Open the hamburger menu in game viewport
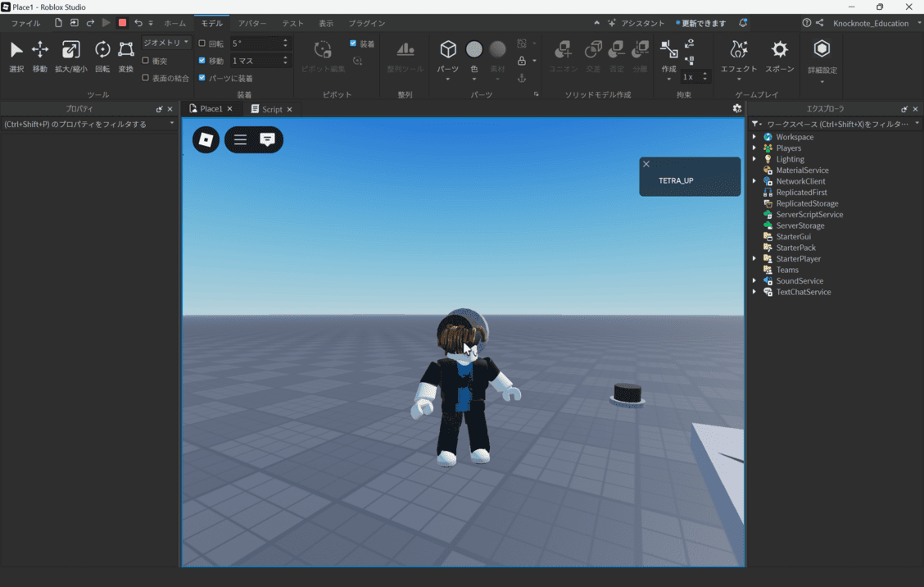This screenshot has height=587, width=924. coord(241,140)
